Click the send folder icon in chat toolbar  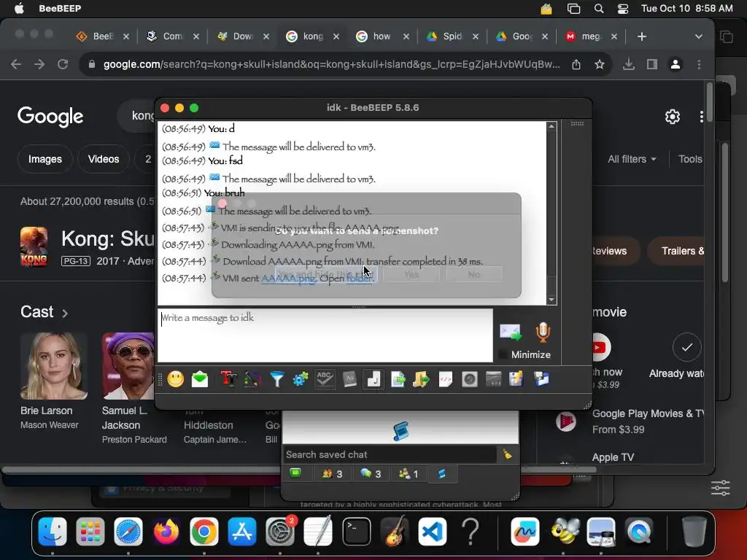point(421,379)
